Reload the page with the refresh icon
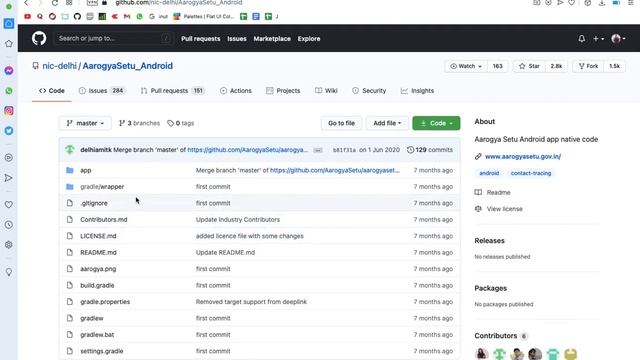This screenshot has height=360, width=640. click(54, 3)
